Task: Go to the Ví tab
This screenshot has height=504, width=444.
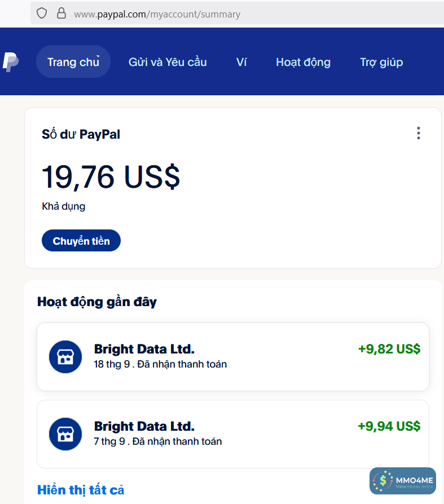Action: pyautogui.click(x=241, y=62)
